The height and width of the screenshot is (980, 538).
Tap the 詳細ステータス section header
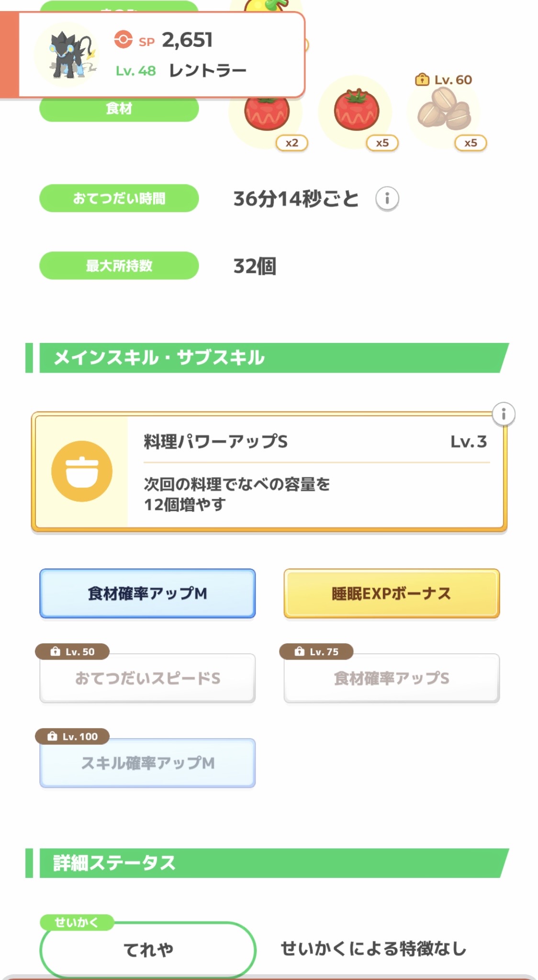point(268,863)
